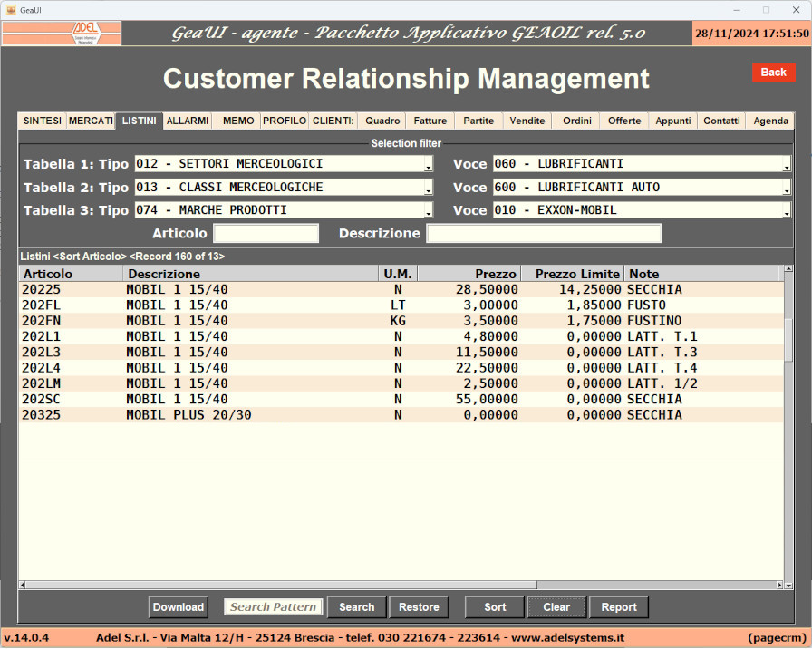Select the row for article 20325
The height and width of the screenshot is (649, 812).
point(401,415)
